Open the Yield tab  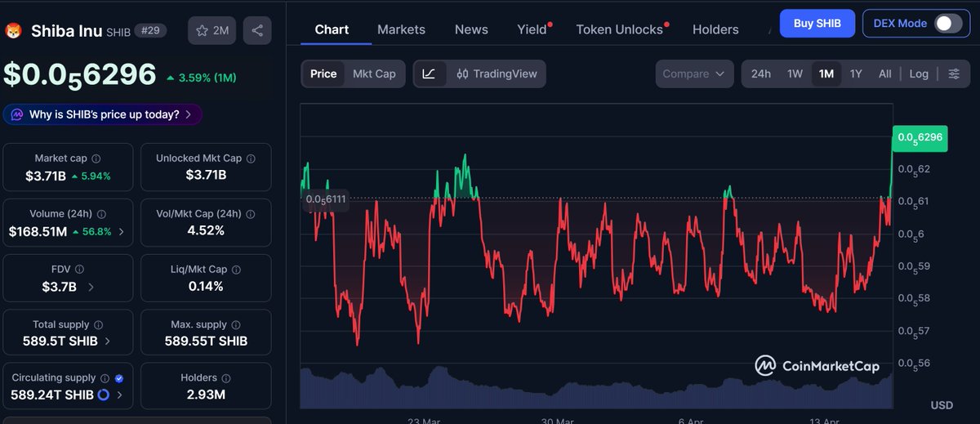533,29
